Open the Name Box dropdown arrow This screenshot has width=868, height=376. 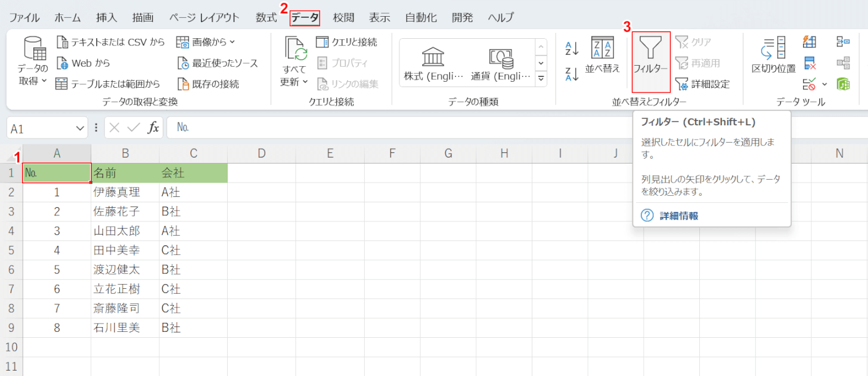pyautogui.click(x=81, y=128)
